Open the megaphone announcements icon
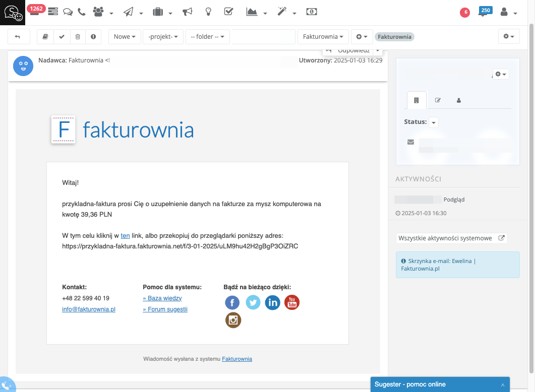Screen dimensions: 535x392 (187, 12)
